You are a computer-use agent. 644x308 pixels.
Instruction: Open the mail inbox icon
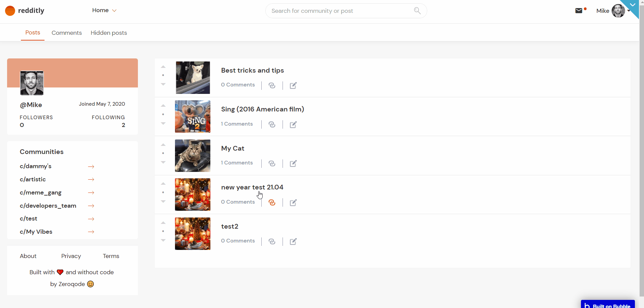(x=579, y=11)
